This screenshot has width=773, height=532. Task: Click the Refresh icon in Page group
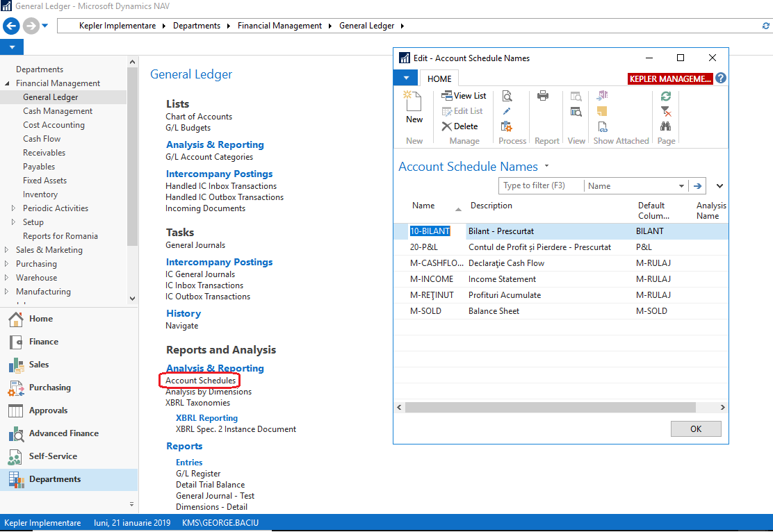pos(666,97)
